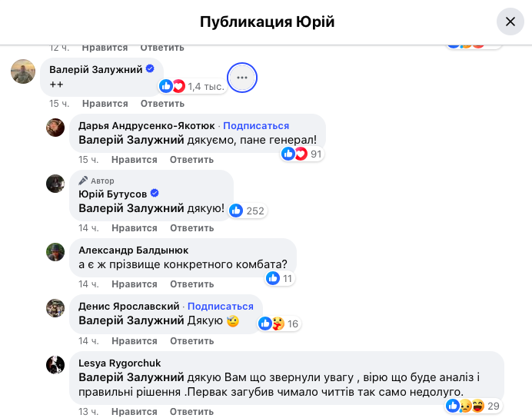The width and height of the screenshot is (532, 418).
Task: Open Юрій Бутусов's profile name link
Action: [113, 194]
